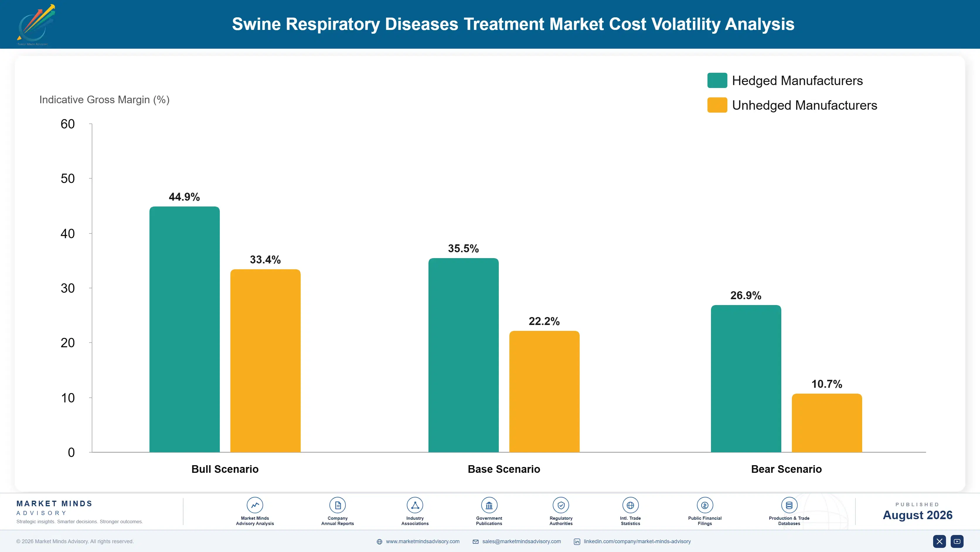This screenshot has width=980, height=552.
Task: Click the copyright 2026 notice
Action: click(x=75, y=541)
